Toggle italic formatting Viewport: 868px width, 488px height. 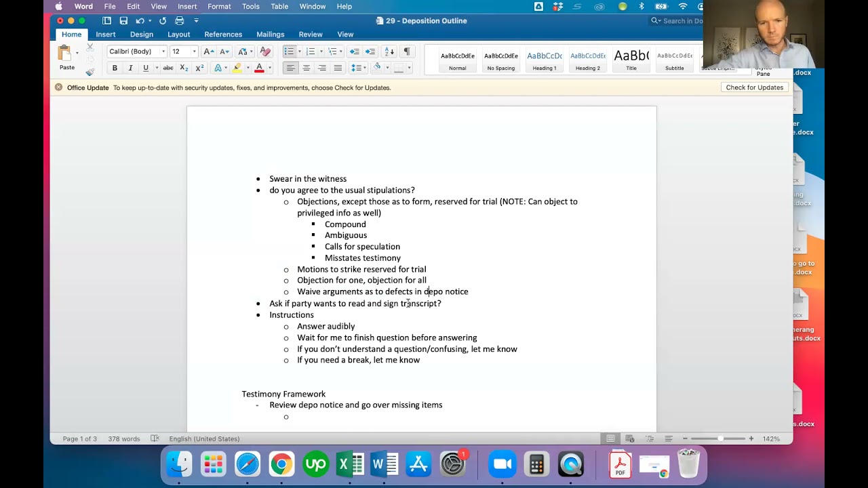pyautogui.click(x=130, y=68)
